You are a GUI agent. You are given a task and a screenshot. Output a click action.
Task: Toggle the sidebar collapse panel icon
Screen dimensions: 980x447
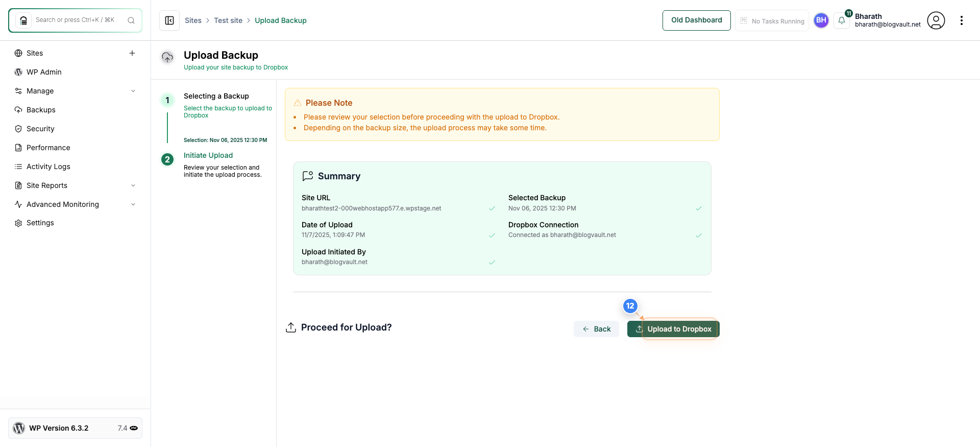click(x=169, y=20)
